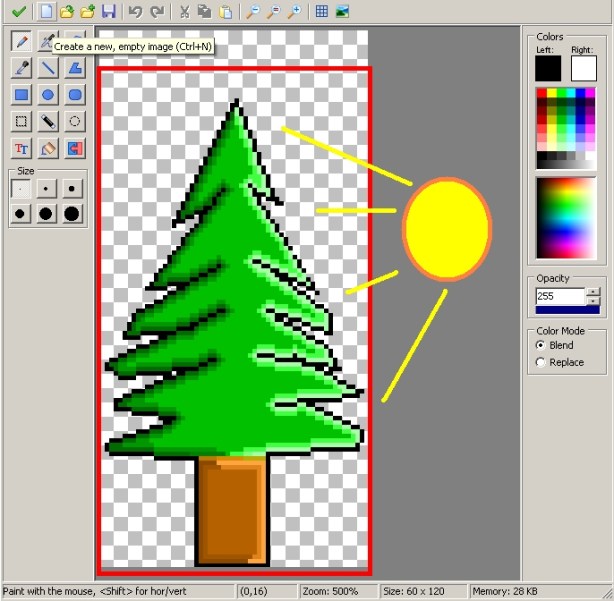Viewport: 614px width, 601px height.
Task: Decrease opacity with the down arrow
Action: coord(593,301)
